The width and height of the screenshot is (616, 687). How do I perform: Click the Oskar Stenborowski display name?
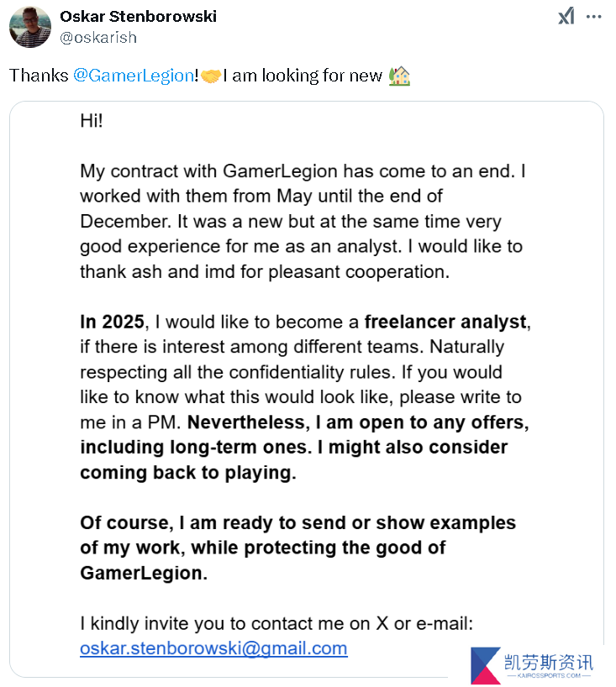point(138,16)
